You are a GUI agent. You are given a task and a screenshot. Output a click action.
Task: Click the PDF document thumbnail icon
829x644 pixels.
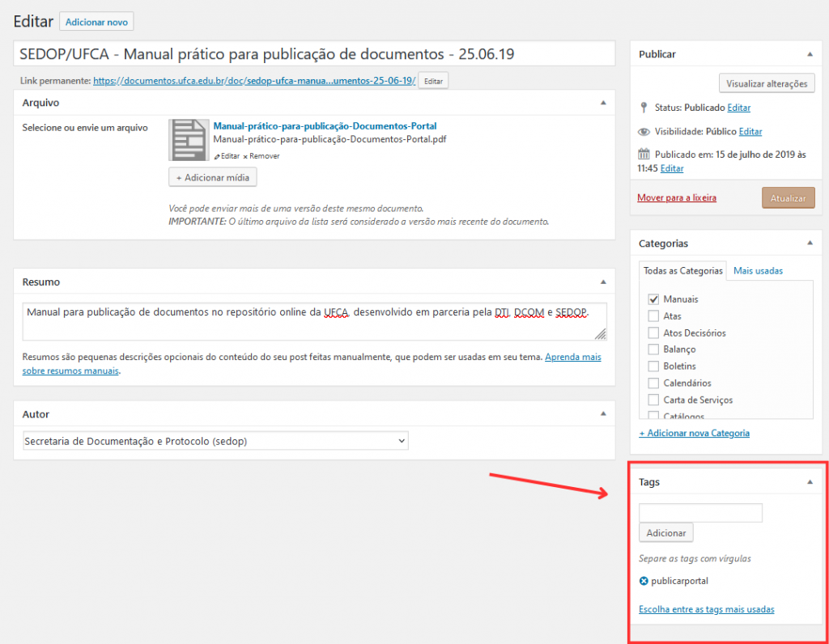189,140
